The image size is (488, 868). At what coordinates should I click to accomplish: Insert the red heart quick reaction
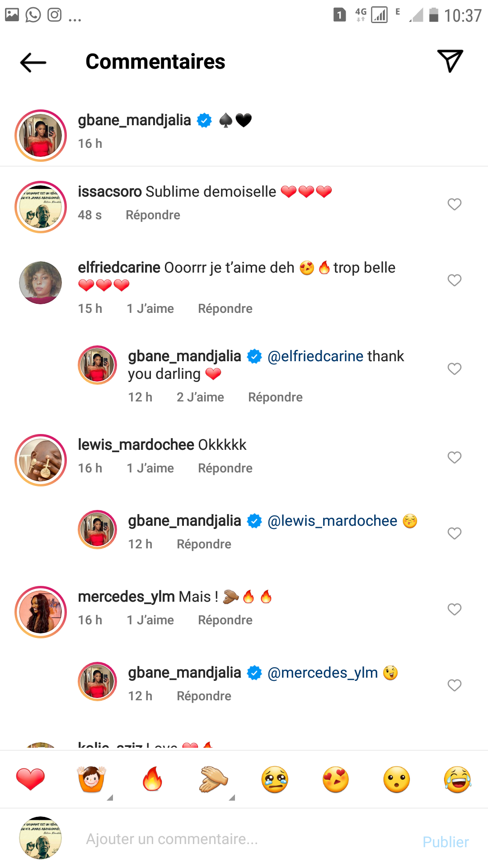click(x=30, y=779)
